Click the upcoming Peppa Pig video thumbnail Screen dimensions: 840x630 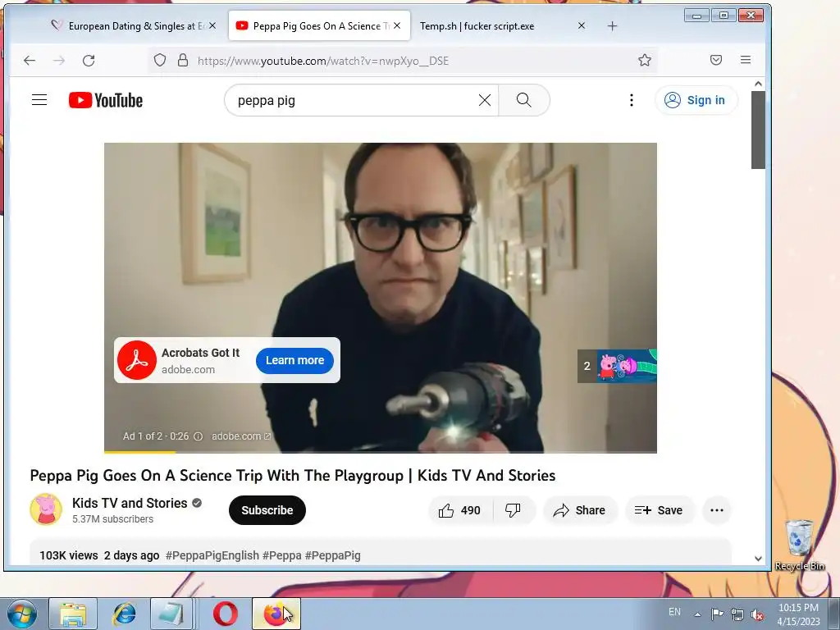(x=626, y=366)
